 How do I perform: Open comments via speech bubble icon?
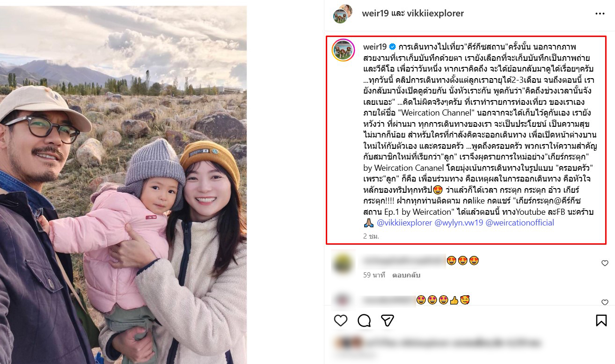(x=364, y=320)
